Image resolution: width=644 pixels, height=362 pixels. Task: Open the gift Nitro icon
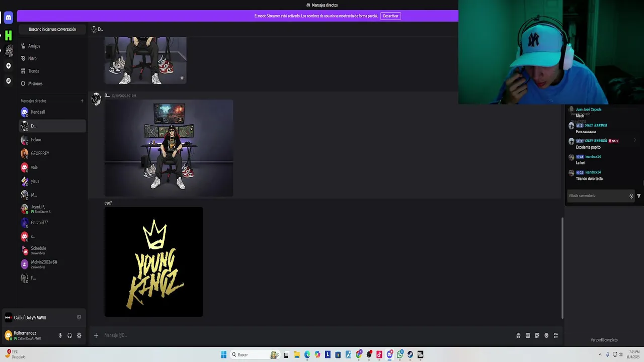click(x=518, y=335)
